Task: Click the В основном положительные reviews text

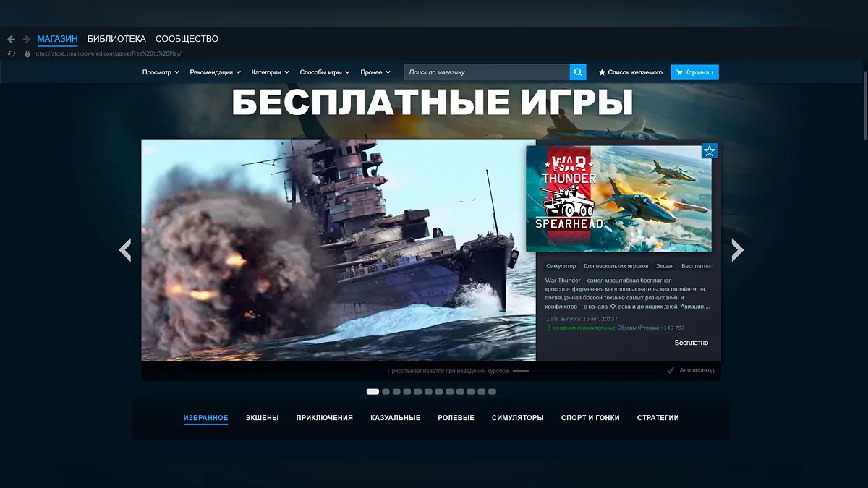Action: point(581,328)
